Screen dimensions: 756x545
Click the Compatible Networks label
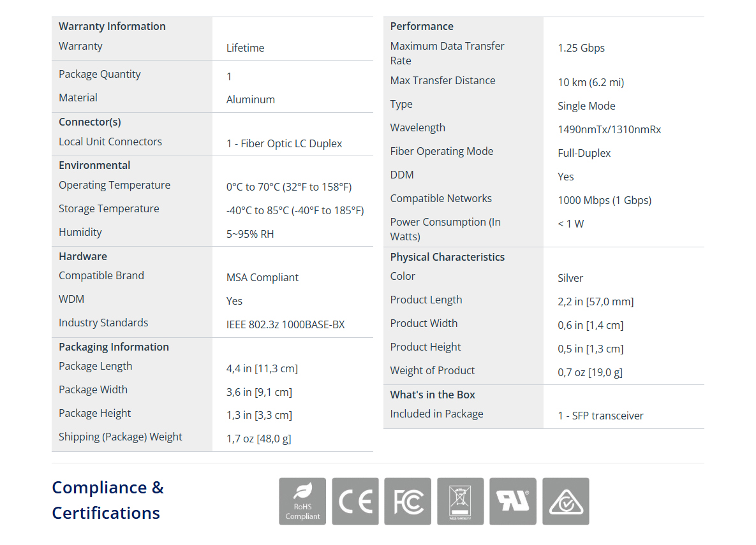click(x=441, y=198)
